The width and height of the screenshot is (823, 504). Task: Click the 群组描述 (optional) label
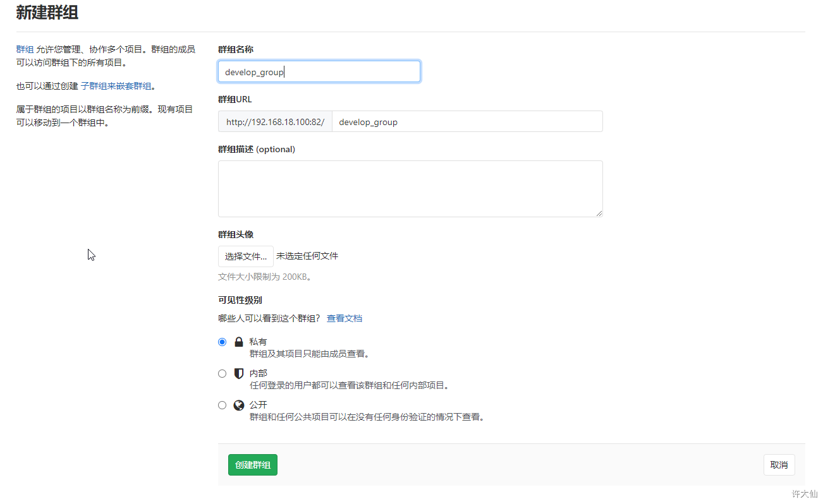coord(257,149)
